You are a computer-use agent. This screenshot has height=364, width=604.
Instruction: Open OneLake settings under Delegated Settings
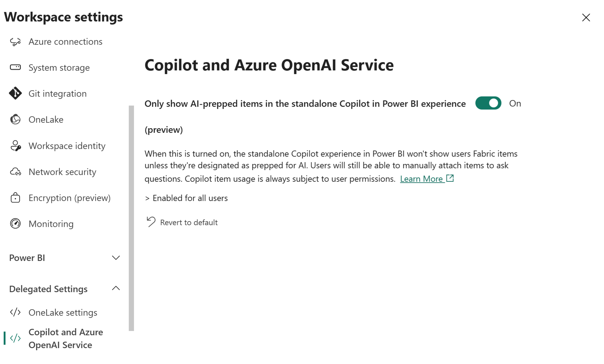pos(63,313)
